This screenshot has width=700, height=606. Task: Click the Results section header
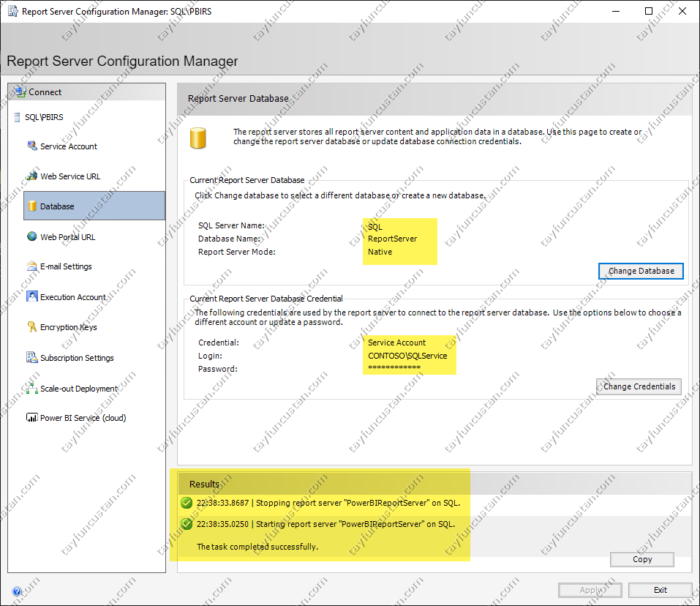[205, 484]
